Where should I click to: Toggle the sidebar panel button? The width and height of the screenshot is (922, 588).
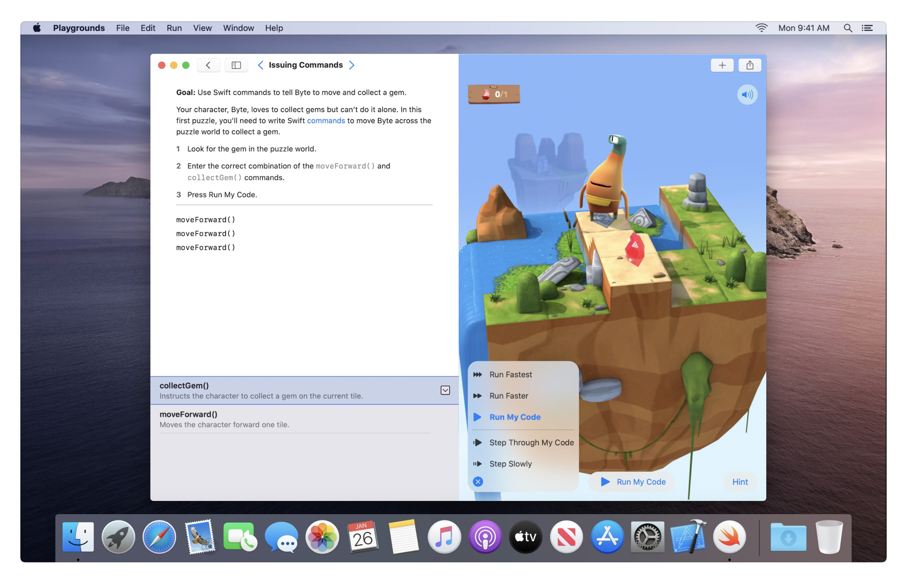(x=236, y=65)
